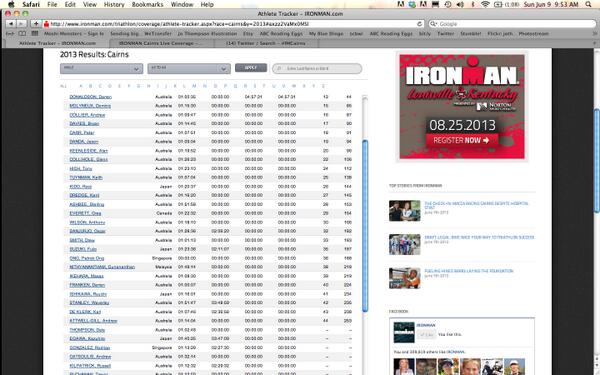Open the Time Machine menu bar icon
The image size is (600, 375).
click(448, 4)
